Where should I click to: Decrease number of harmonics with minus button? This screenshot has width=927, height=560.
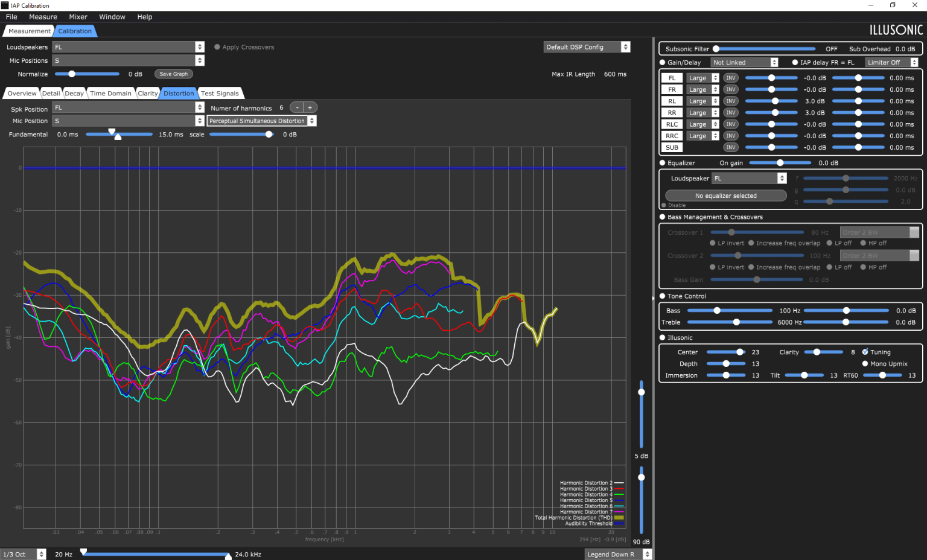tap(296, 107)
